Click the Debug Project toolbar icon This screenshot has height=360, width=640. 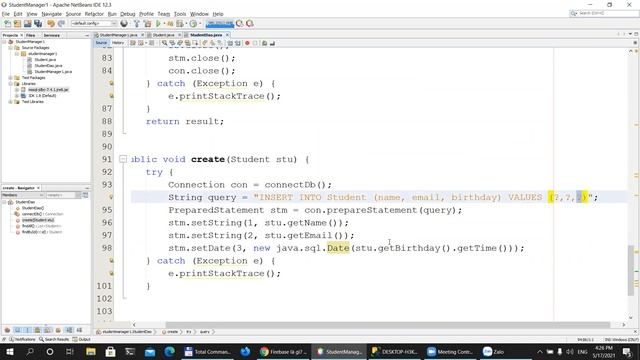click(x=170, y=24)
